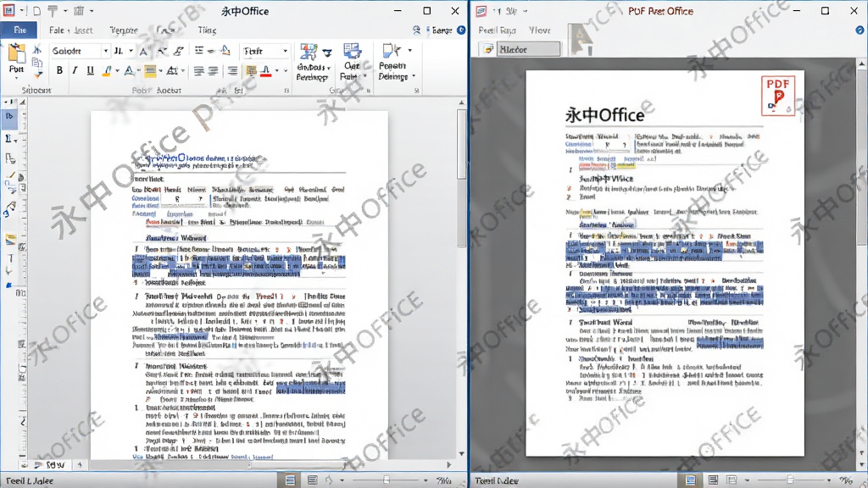Switch to second view mode in left status bar
Screen dimensions: 868x488
(x=312, y=480)
